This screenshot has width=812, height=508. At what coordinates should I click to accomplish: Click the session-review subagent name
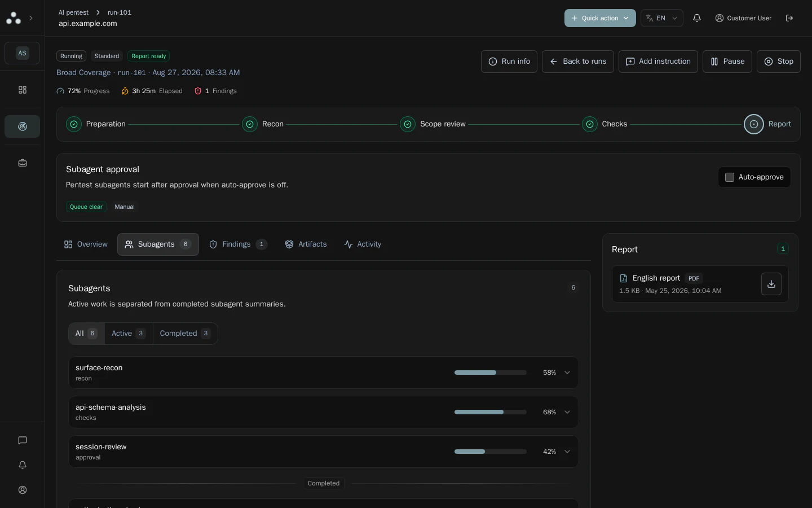(x=101, y=446)
